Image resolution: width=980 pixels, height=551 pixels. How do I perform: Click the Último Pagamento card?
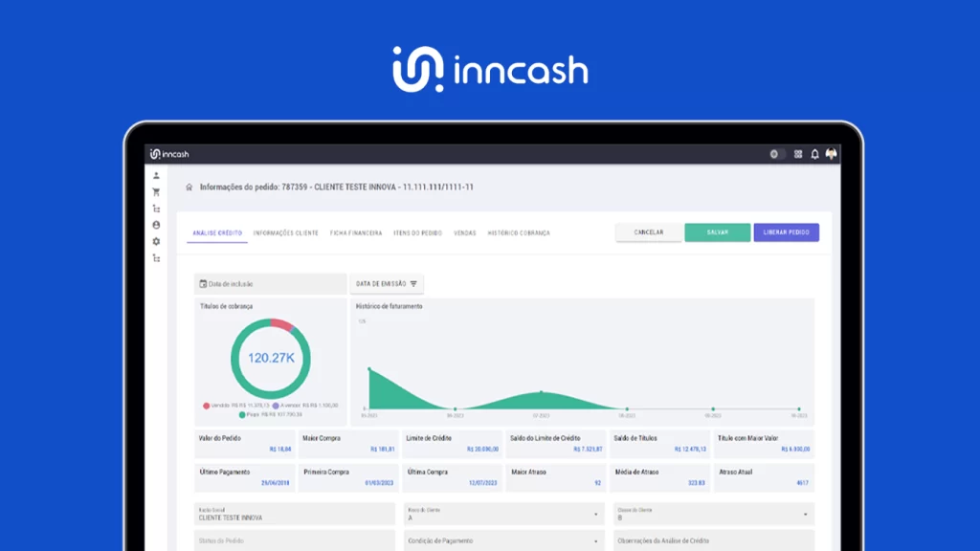pyautogui.click(x=244, y=477)
